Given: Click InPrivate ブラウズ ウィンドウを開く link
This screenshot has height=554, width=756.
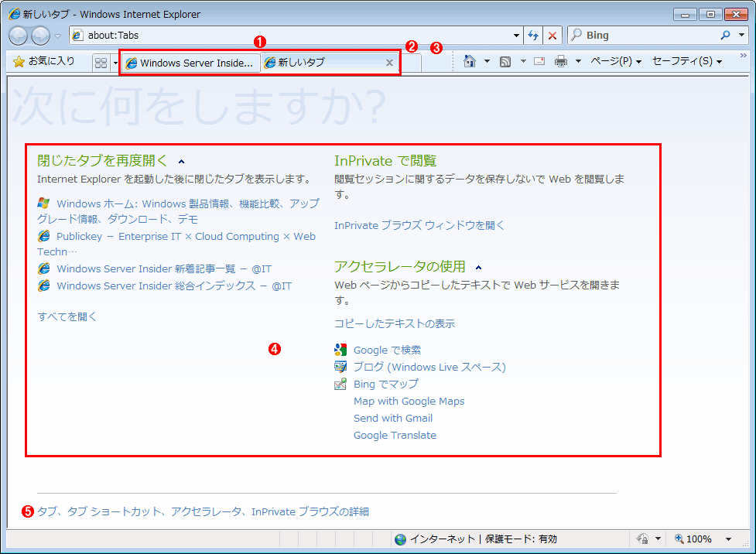Looking at the screenshot, I should click(419, 225).
